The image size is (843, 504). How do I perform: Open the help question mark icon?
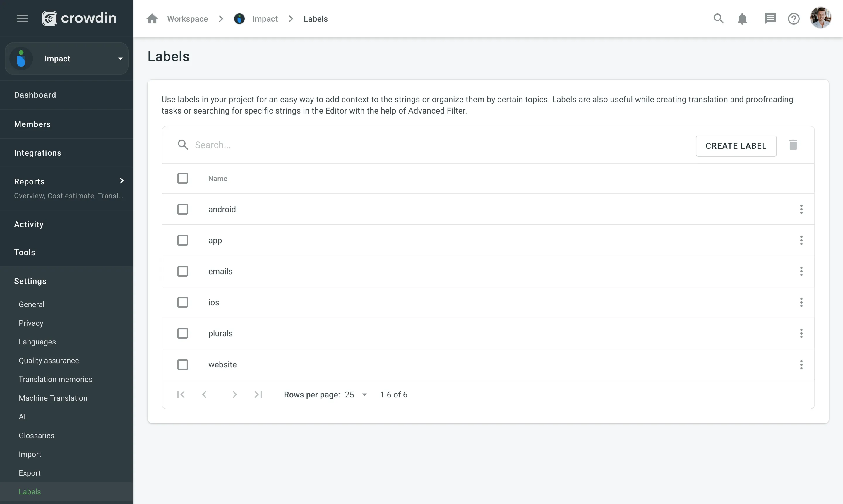click(794, 19)
